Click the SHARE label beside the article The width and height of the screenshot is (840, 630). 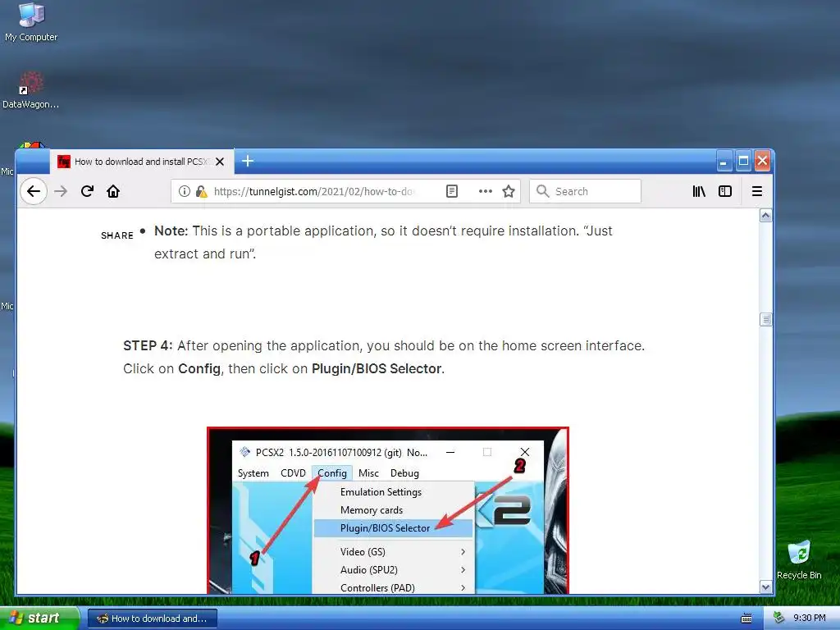(x=116, y=235)
